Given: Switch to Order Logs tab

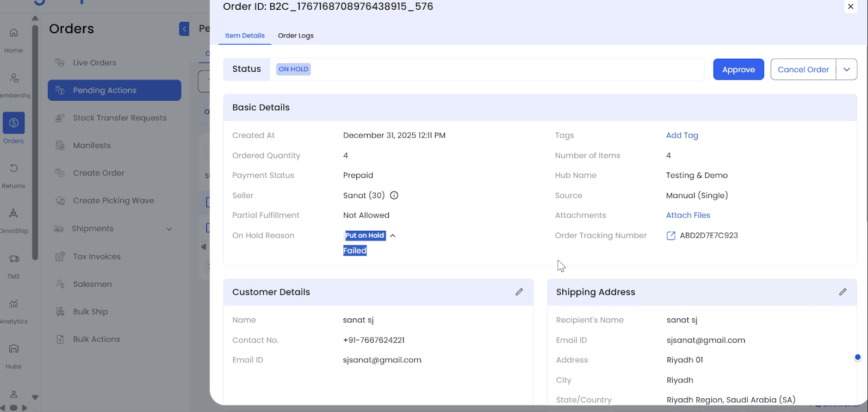Looking at the screenshot, I should [295, 36].
